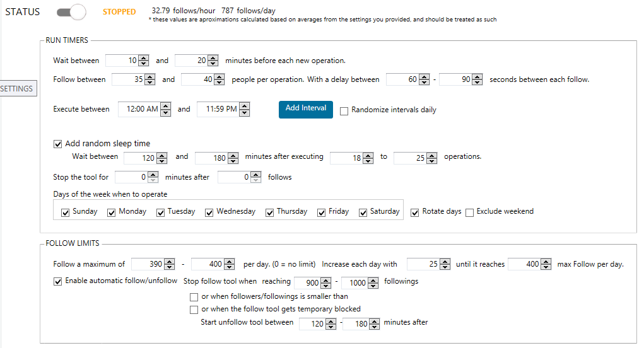This screenshot has height=348, width=644.
Task: Click the stepper on the 12:00 AM start time
Action: coord(165,109)
